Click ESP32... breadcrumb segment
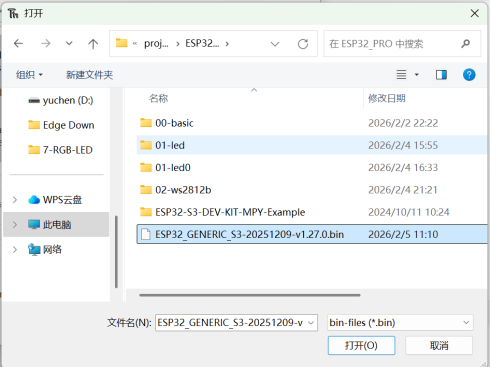This screenshot has height=367, width=491. [x=202, y=44]
